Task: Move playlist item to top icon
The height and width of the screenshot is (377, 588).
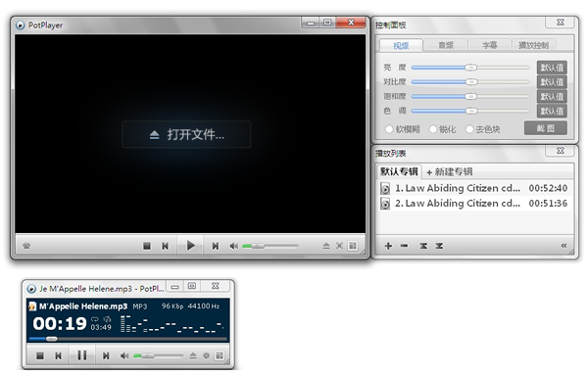Action: click(x=423, y=246)
